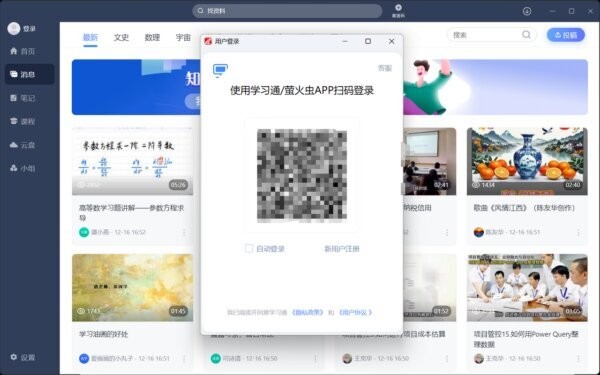Open 消息 messages in the sidebar
This screenshot has height=375, width=600.
29,74
